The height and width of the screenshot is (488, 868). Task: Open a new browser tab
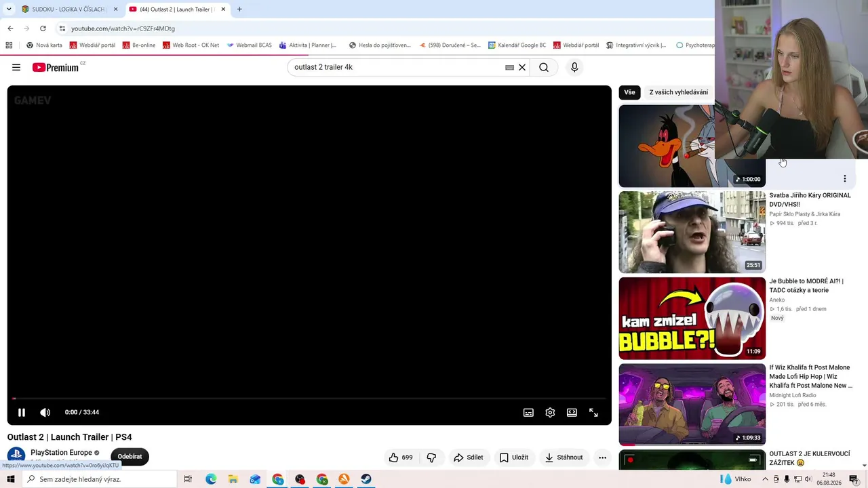[x=239, y=9]
